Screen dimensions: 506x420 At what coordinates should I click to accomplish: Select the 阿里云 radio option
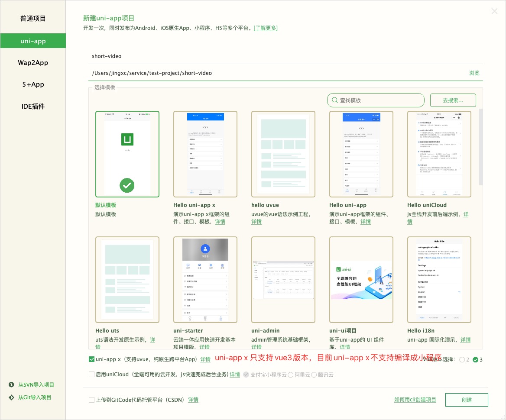291,375
